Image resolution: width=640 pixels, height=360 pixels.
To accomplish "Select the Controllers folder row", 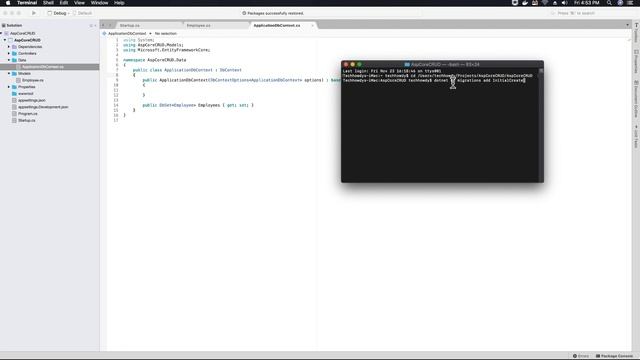I will [27, 53].
